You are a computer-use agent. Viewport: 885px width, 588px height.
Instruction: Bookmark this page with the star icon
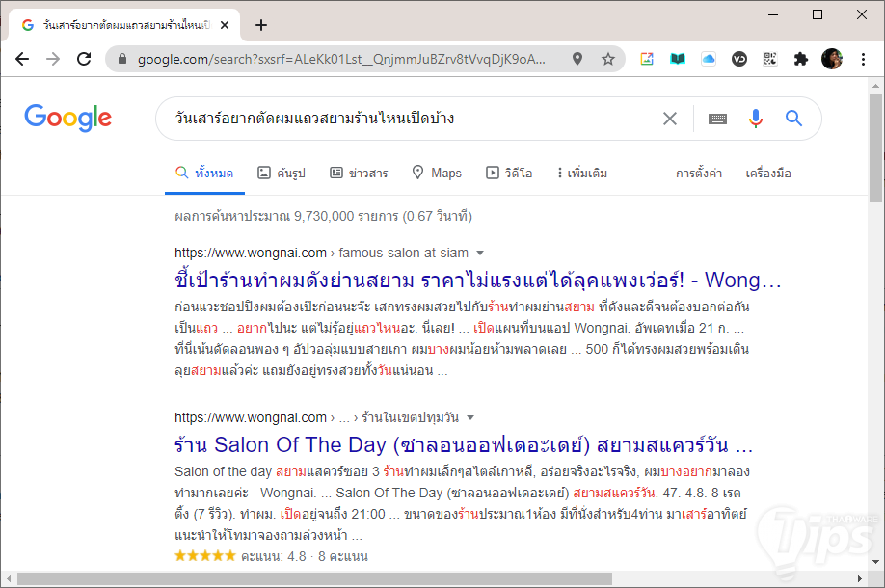608,59
